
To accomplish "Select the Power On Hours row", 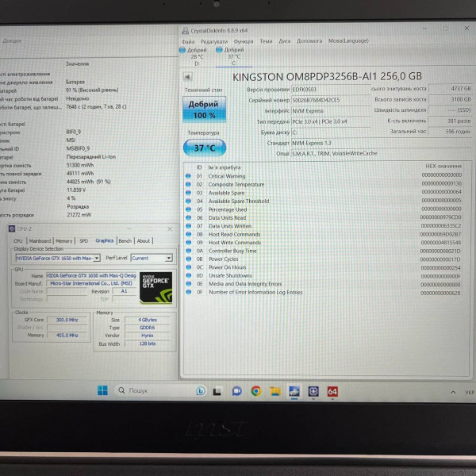I will (x=323, y=267).
